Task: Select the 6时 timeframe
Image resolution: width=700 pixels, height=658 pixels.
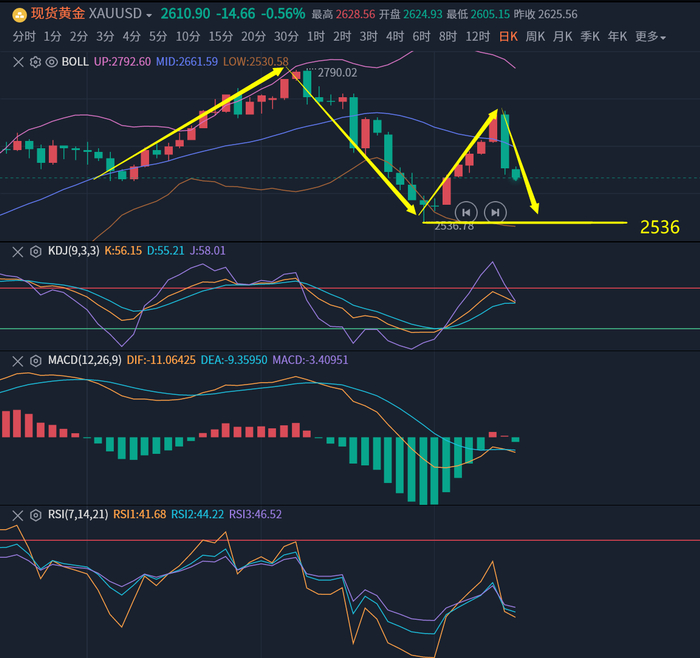Action: 421,37
